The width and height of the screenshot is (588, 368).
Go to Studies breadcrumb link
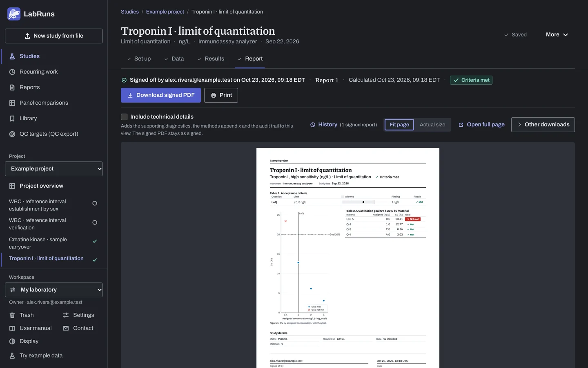130,12
